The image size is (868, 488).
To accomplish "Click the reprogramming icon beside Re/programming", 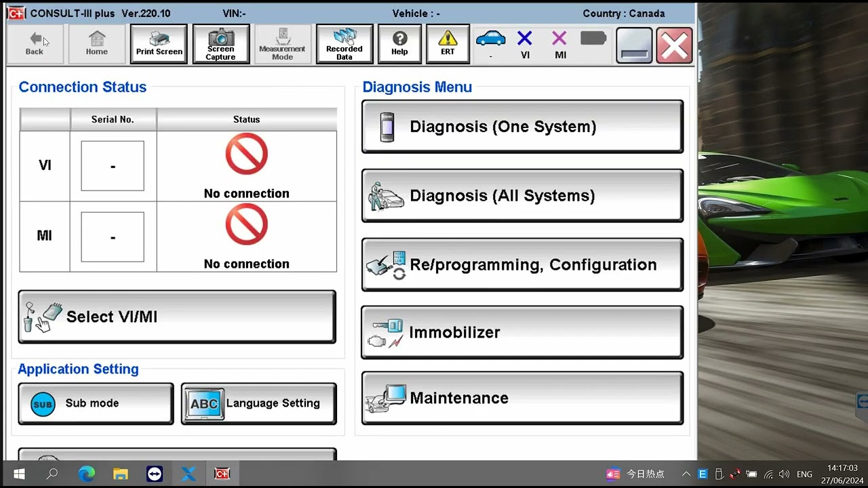I will click(x=386, y=265).
